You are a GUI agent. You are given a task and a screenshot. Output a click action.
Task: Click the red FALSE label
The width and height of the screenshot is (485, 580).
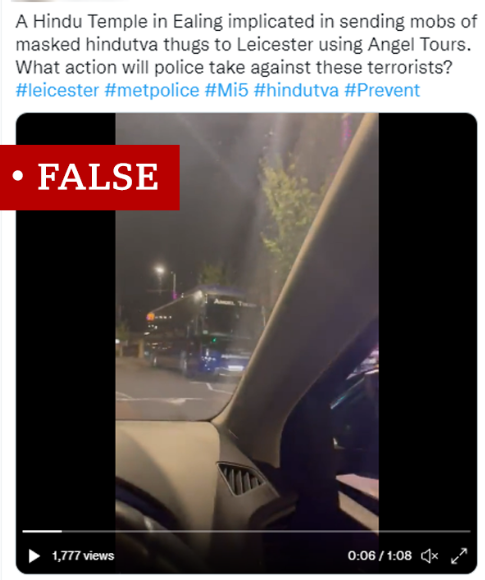[90, 177]
